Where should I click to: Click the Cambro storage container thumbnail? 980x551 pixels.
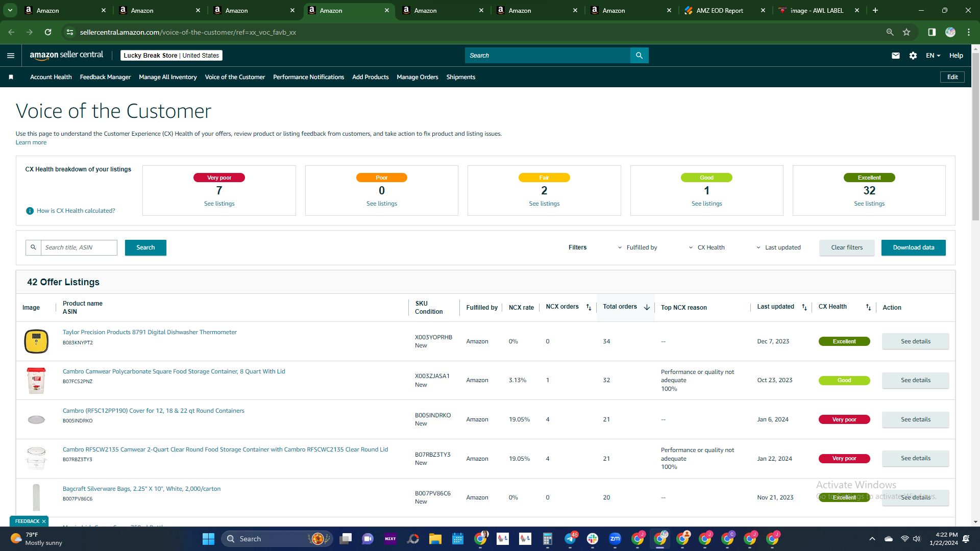click(x=36, y=381)
